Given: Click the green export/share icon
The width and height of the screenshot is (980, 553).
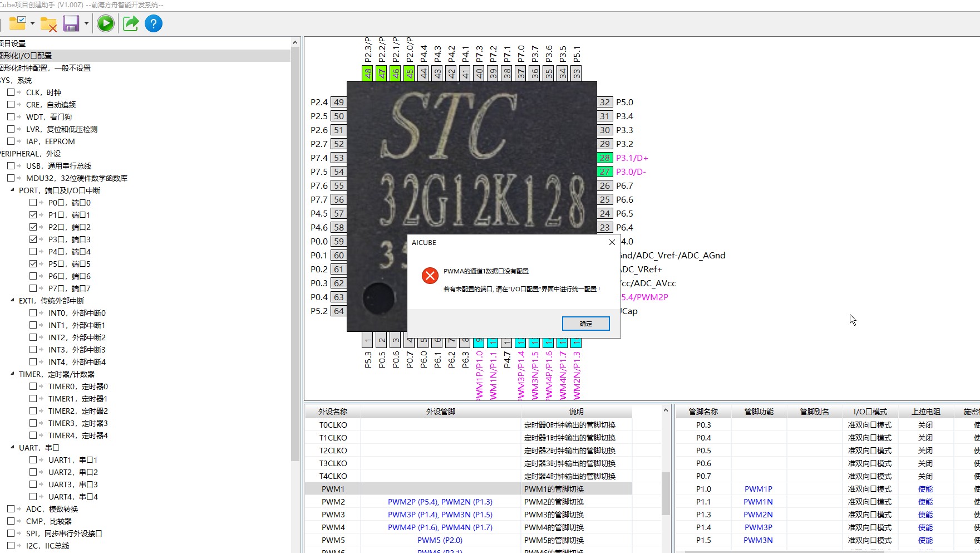Looking at the screenshot, I should pyautogui.click(x=130, y=23).
